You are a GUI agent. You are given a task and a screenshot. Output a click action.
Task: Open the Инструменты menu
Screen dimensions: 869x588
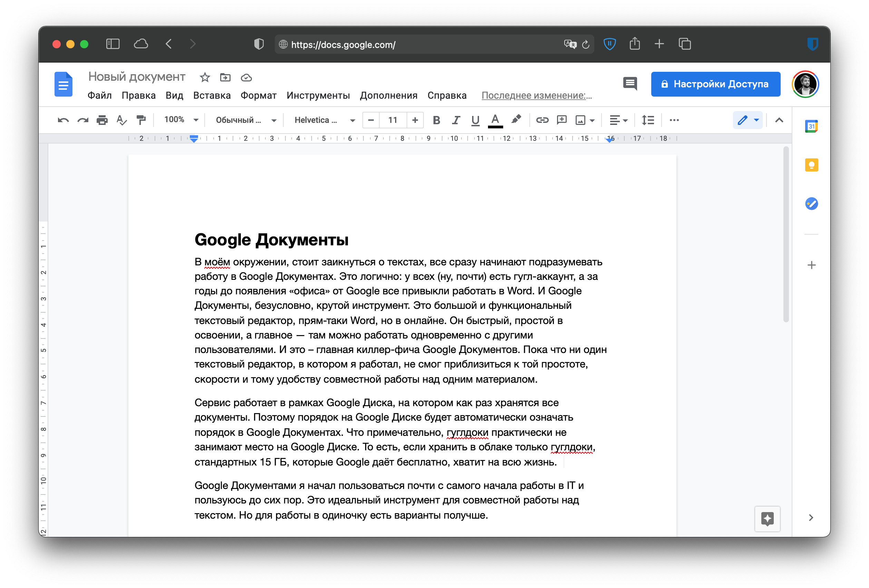[x=318, y=95]
